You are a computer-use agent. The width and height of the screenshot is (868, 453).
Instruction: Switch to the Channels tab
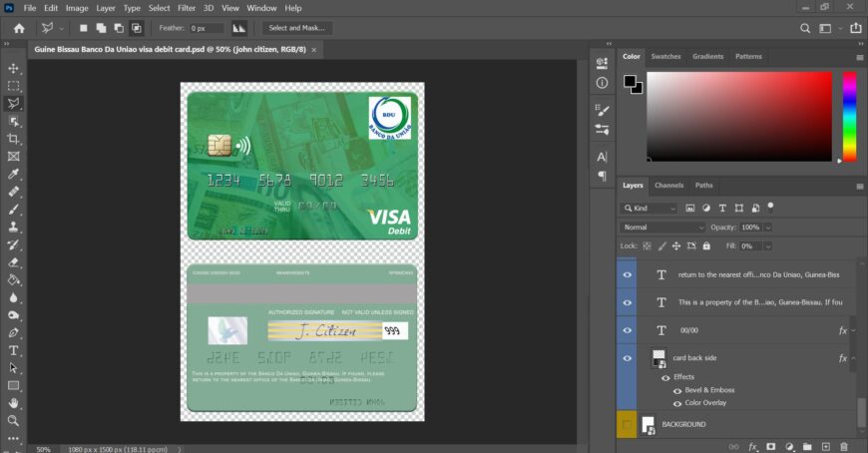(668, 186)
